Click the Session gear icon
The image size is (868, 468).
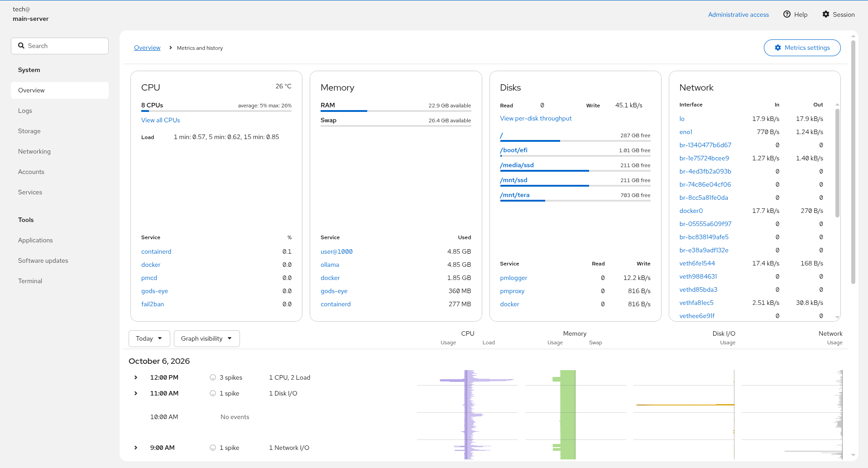826,14
